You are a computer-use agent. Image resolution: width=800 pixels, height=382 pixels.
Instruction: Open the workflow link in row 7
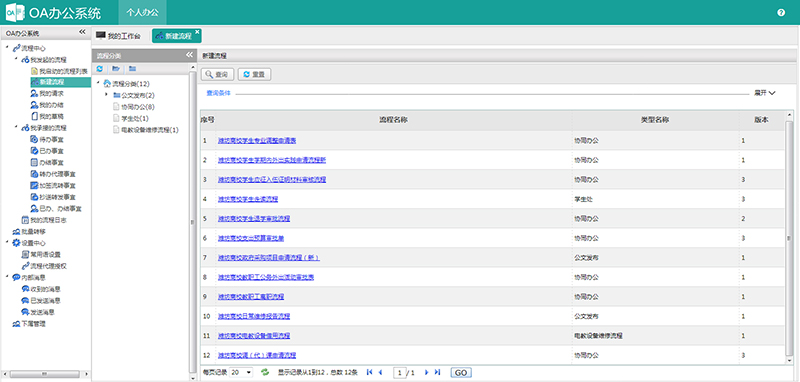tap(269, 258)
